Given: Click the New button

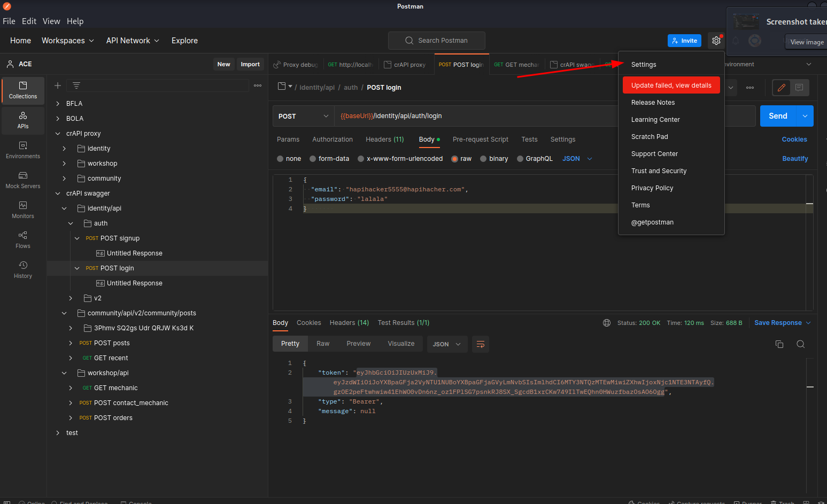Looking at the screenshot, I should tap(223, 64).
